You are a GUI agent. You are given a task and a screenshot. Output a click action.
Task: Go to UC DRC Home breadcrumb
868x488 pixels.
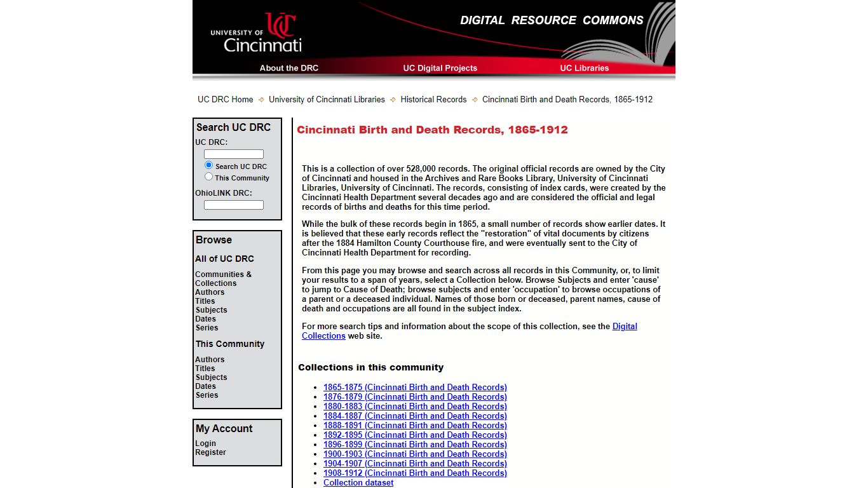click(x=226, y=99)
